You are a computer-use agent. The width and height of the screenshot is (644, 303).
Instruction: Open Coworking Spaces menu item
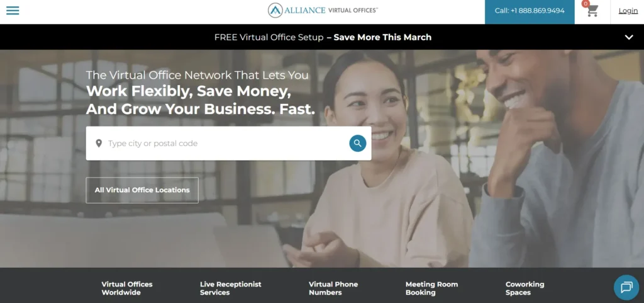tap(525, 289)
